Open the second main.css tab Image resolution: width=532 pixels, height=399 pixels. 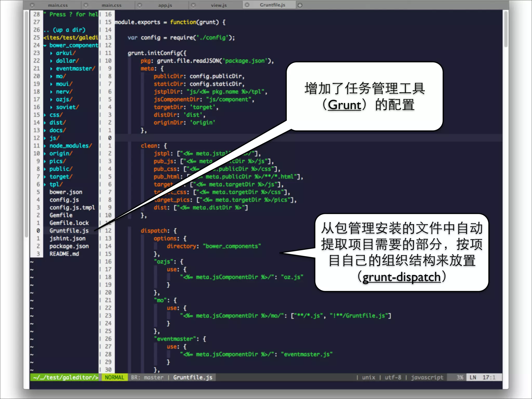111,5
